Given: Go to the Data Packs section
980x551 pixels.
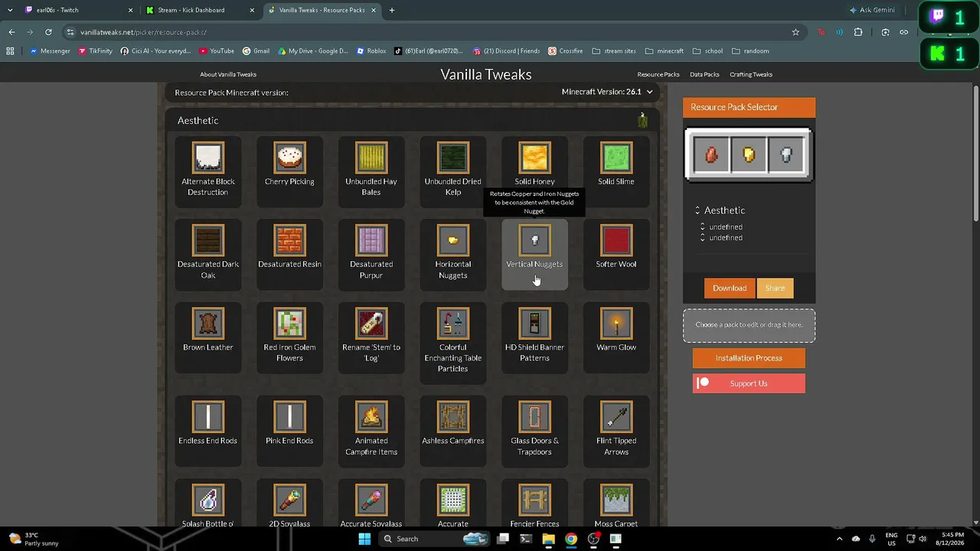Looking at the screenshot, I should coord(704,74).
